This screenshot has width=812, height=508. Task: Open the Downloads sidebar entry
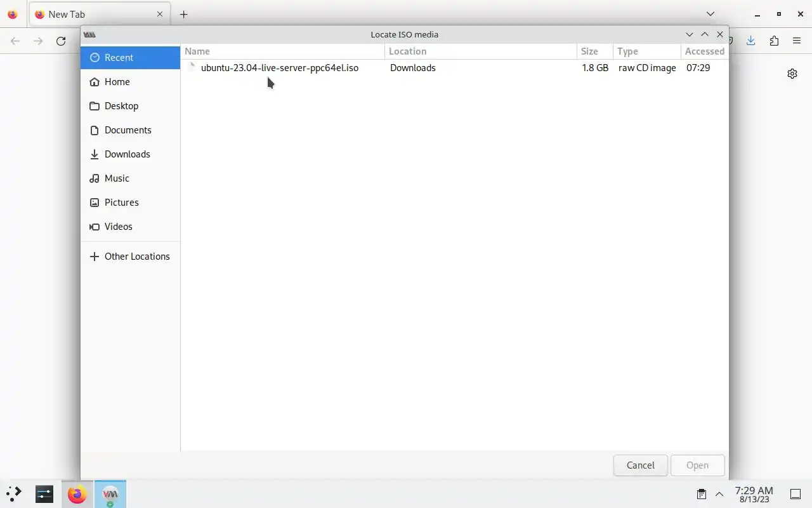[x=130, y=154]
